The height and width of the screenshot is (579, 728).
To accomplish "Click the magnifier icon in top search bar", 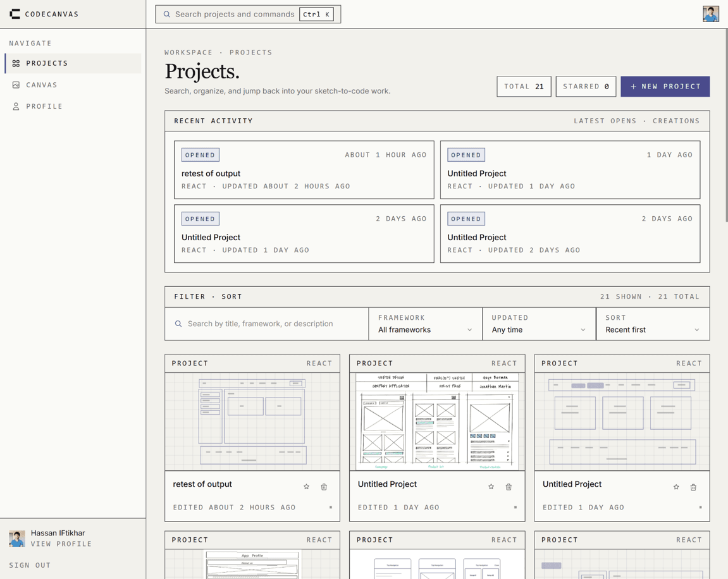I will (167, 15).
